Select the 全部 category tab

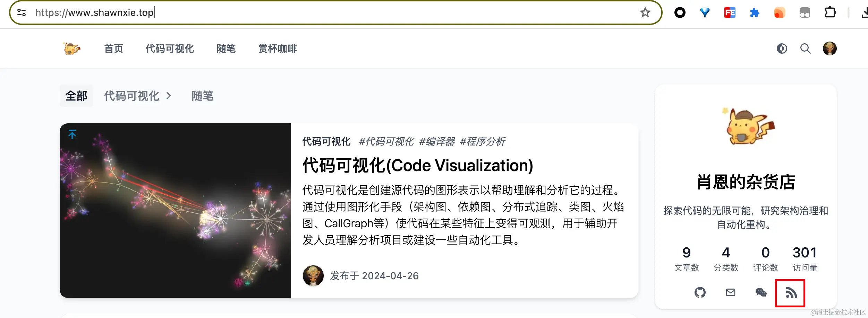[x=76, y=96]
